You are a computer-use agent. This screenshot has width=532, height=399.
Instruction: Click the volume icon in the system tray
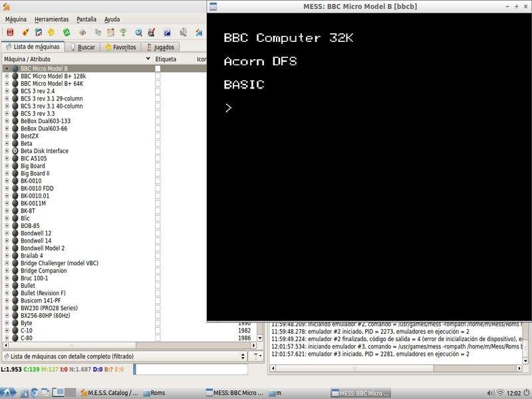coord(491,393)
